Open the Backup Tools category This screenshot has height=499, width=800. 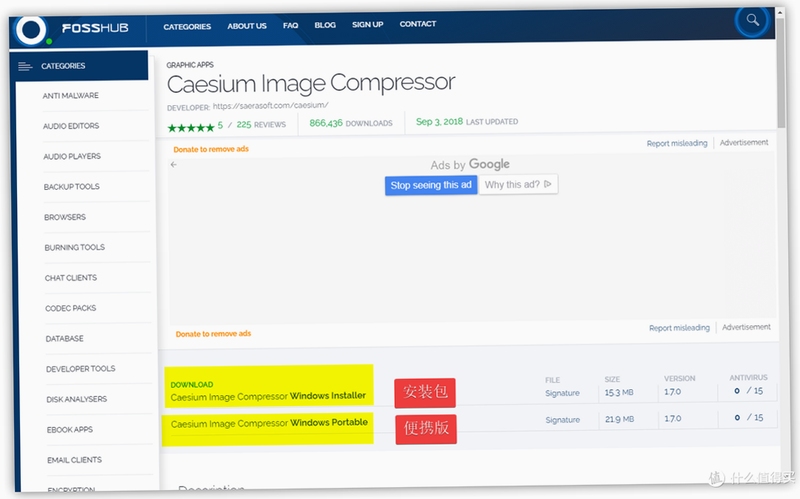pyautogui.click(x=71, y=187)
